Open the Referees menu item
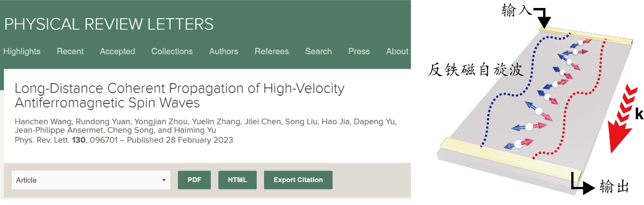 pos(272,52)
